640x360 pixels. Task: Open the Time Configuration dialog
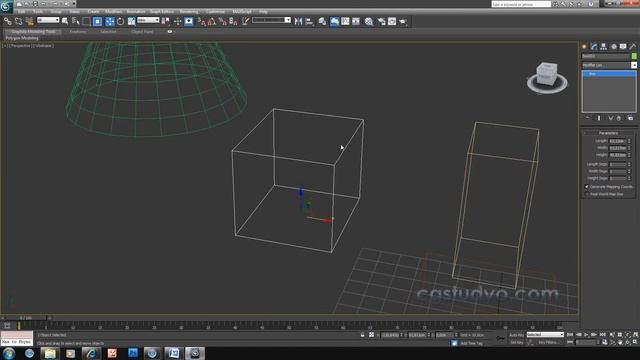click(x=604, y=342)
